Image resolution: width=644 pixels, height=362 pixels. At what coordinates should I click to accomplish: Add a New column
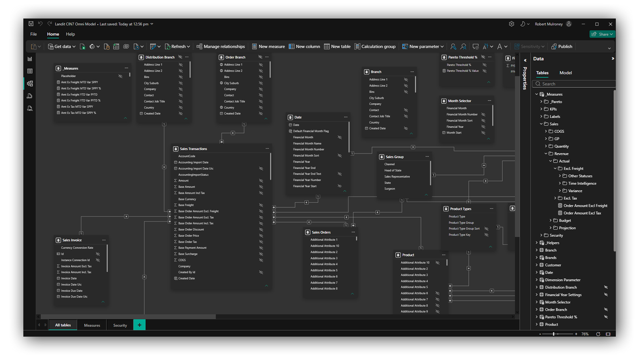tap(304, 47)
